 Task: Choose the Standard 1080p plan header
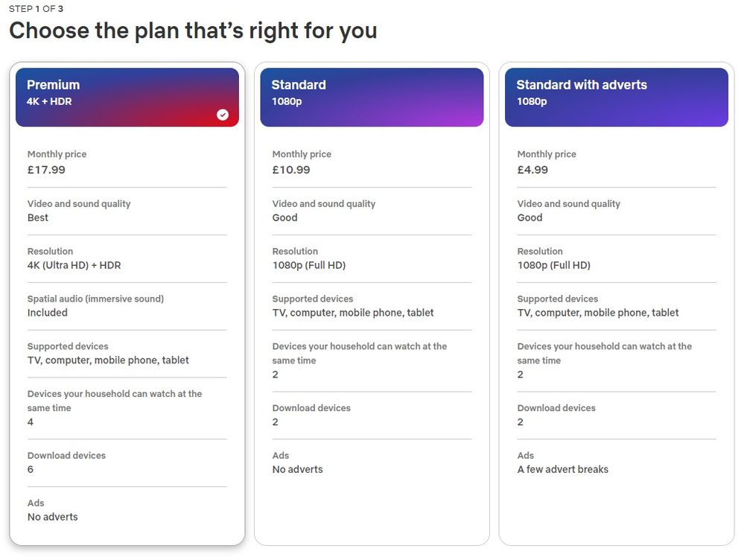[372, 97]
